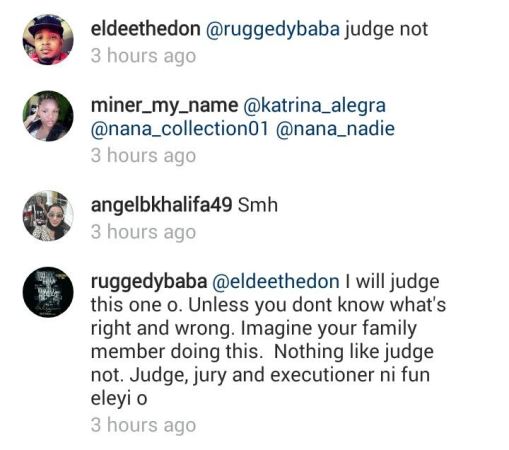Open ruggedybaba's dark profile picture
This screenshot has height=450, width=509.
coord(48,292)
